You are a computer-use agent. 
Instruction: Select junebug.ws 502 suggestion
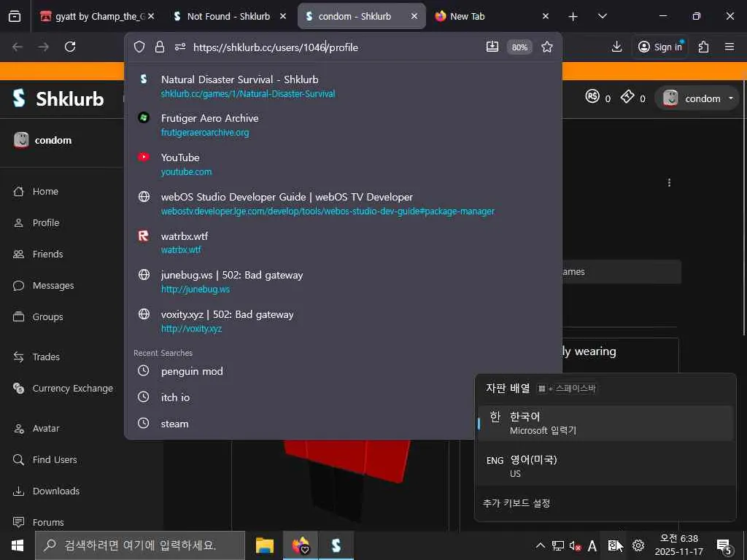coord(343,281)
